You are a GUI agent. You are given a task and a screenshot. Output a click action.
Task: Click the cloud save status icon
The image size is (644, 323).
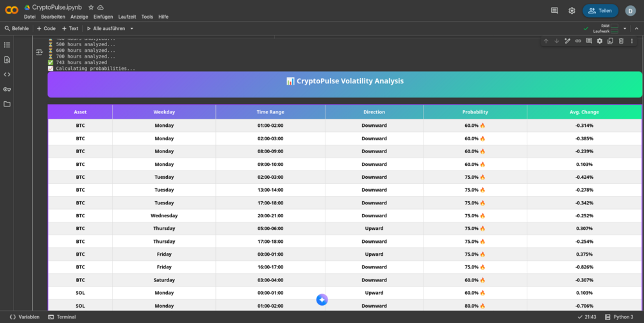(x=101, y=8)
